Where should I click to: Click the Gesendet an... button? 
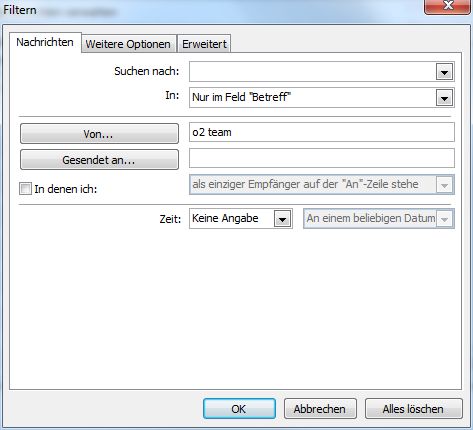(x=99, y=160)
